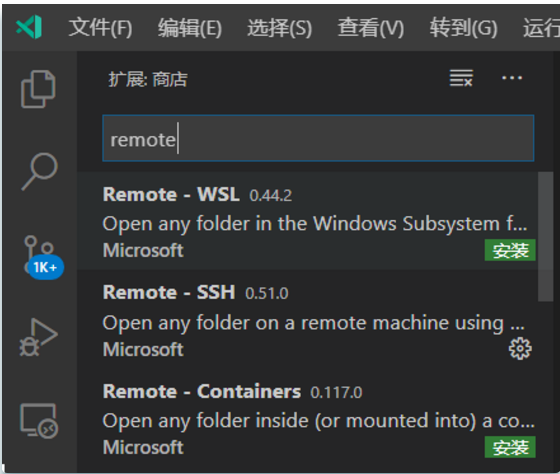
Task: Open the 选择(S) menu
Action: point(280,28)
